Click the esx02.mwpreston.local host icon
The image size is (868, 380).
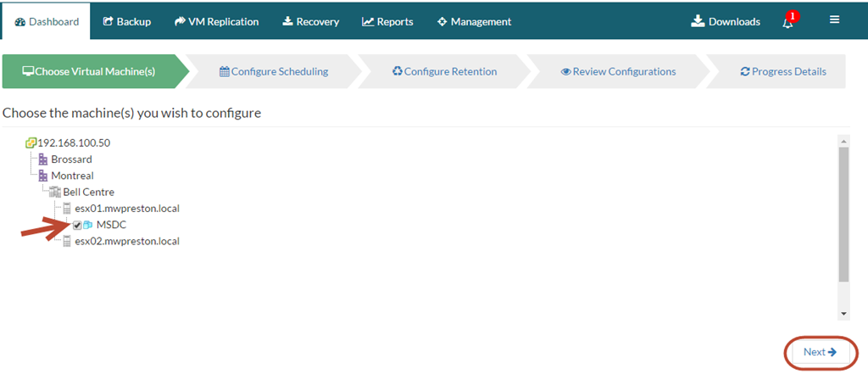point(67,241)
